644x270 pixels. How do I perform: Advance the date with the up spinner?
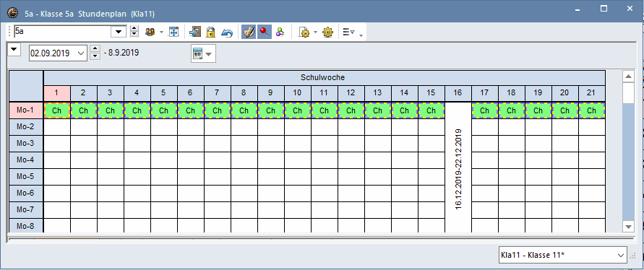[95, 49]
